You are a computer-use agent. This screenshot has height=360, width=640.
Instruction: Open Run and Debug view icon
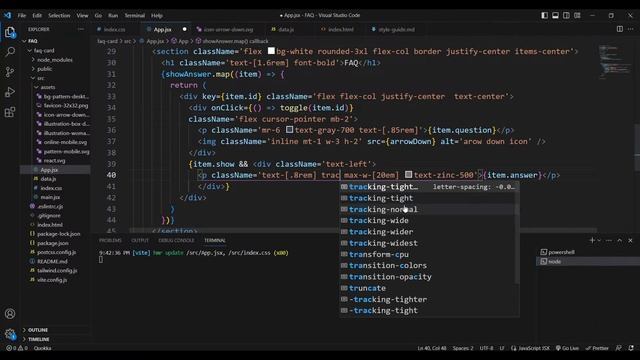click(x=10, y=92)
